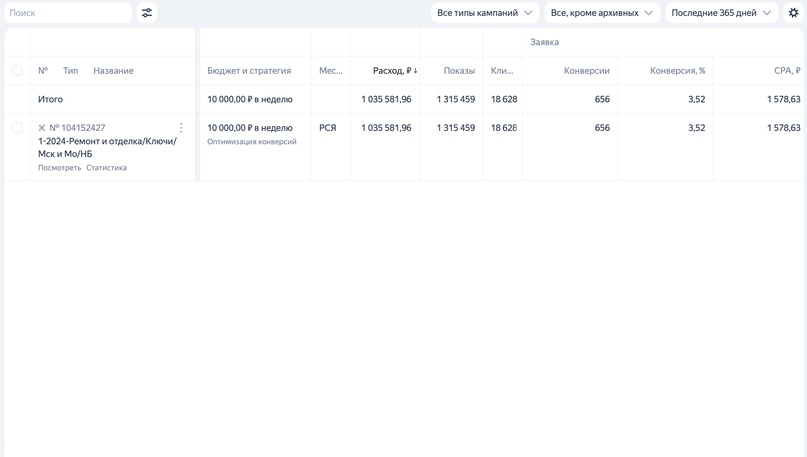Sort by the 'CPA, ₽' column header
807x457 pixels.
coord(787,71)
